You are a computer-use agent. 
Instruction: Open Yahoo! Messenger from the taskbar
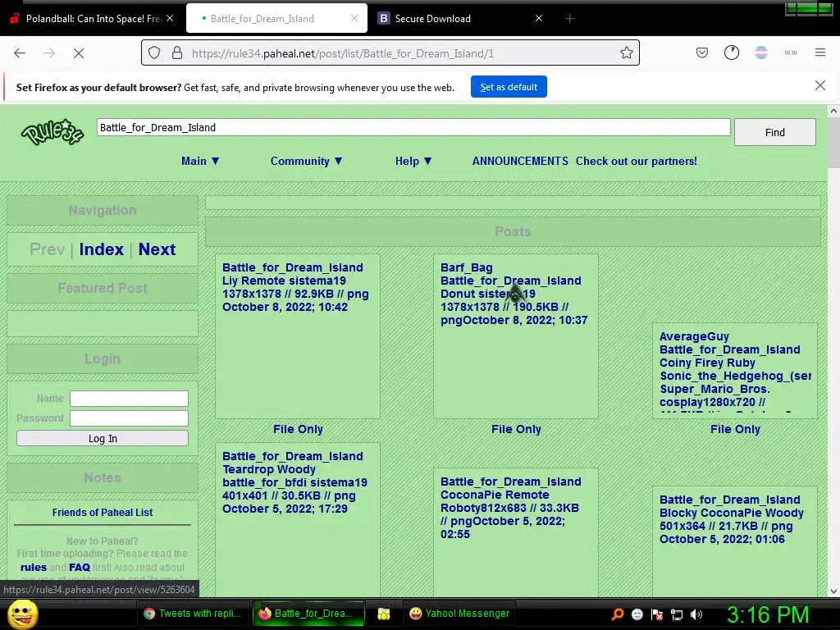(459, 614)
